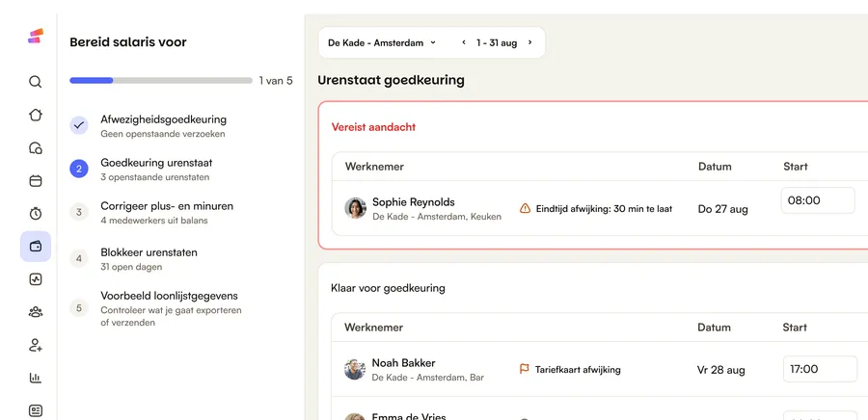This screenshot has width=868, height=420.
Task: Click the step 5 numbered circle
Action: click(79, 308)
